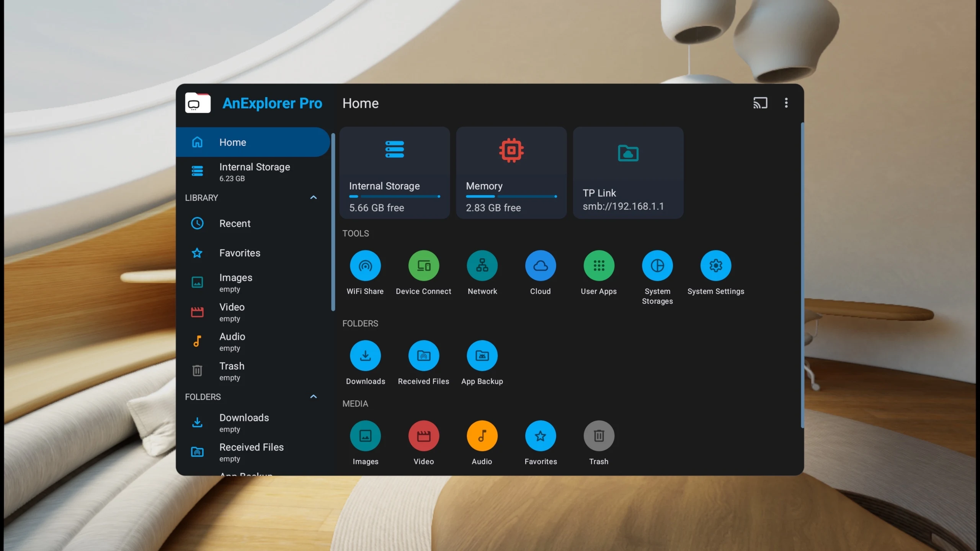
Task: Open Downloads in sidebar folders
Action: tap(253, 423)
